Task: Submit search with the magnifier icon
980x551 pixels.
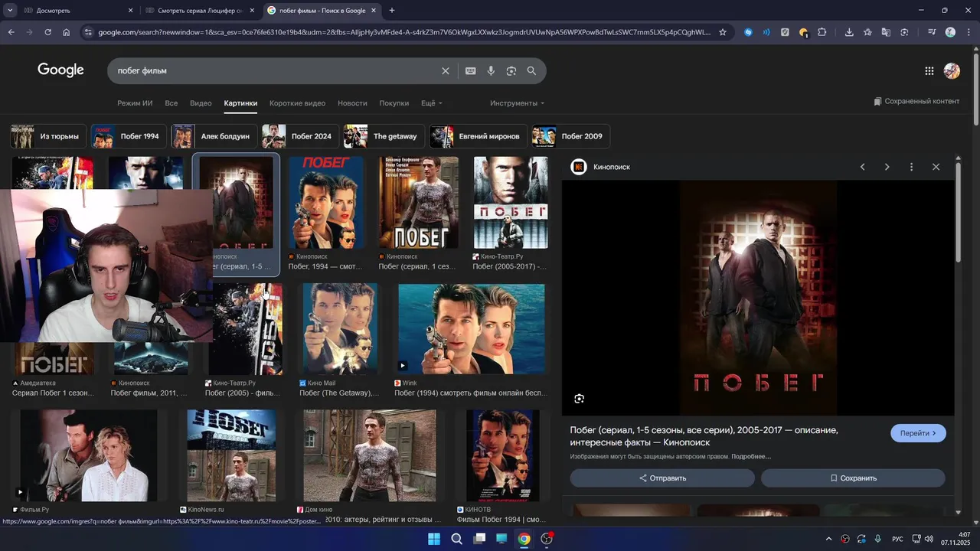Action: pyautogui.click(x=531, y=71)
